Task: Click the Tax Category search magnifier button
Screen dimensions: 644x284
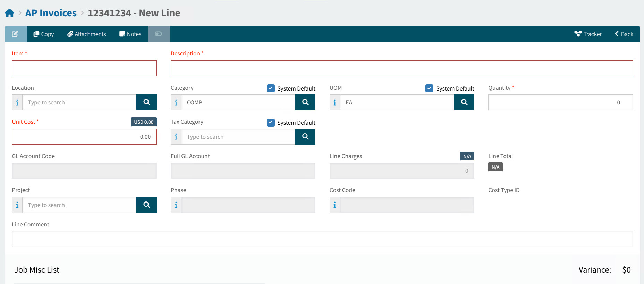Action: [305, 137]
